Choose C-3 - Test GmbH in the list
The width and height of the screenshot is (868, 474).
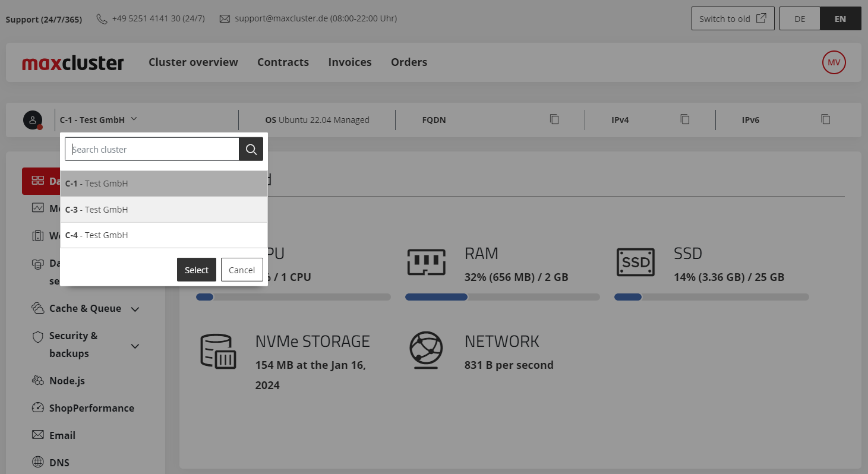(163, 210)
